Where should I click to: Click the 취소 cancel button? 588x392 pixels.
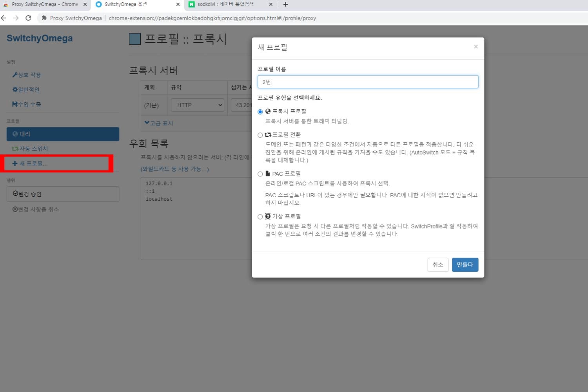point(437,265)
